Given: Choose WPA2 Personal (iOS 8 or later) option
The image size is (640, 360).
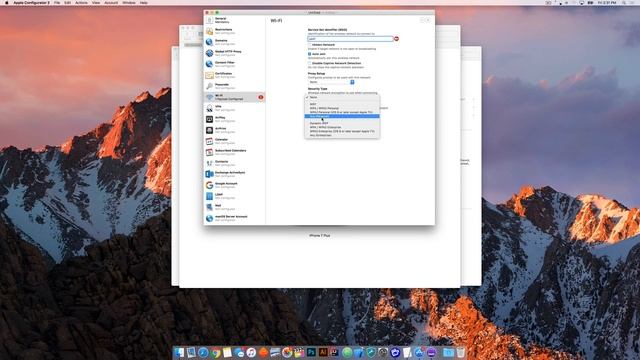Looking at the screenshot, I should click(342, 112).
